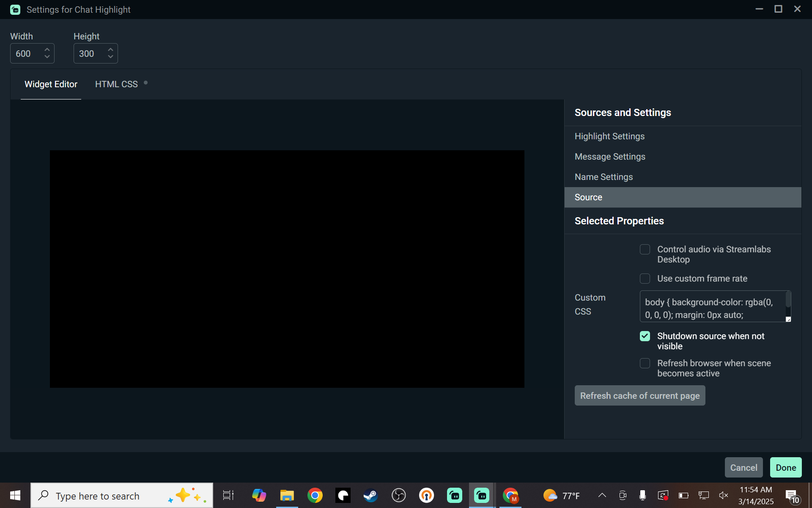Open Message Settings in the sidebar
This screenshot has width=812, height=508.
[x=610, y=156]
